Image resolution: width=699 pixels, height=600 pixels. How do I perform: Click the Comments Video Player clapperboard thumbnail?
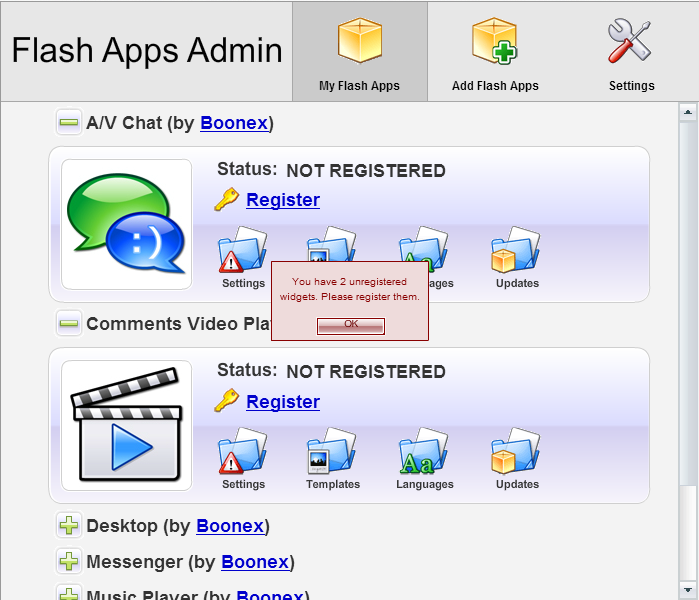pyautogui.click(x=126, y=426)
